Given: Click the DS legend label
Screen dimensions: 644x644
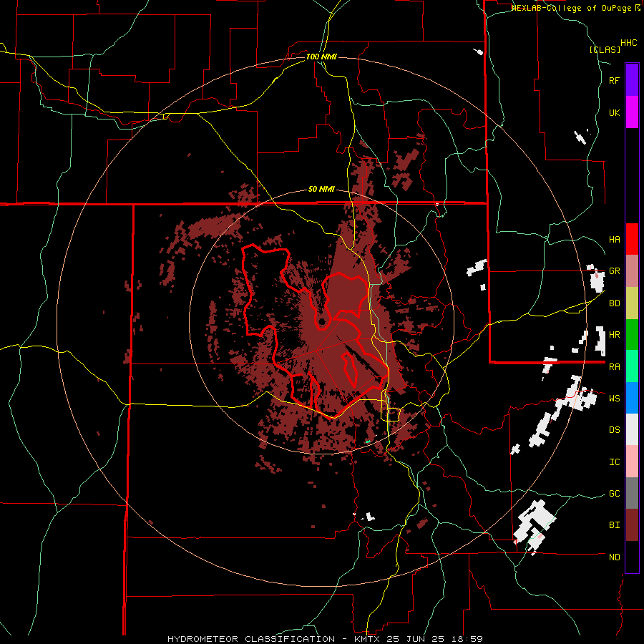Looking at the screenshot, I should 615,429.
